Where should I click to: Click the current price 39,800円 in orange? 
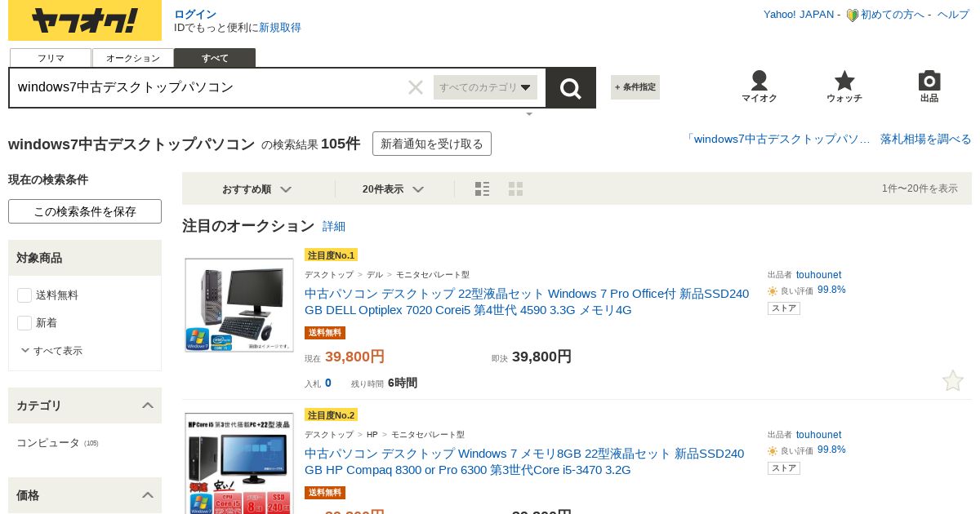[354, 357]
